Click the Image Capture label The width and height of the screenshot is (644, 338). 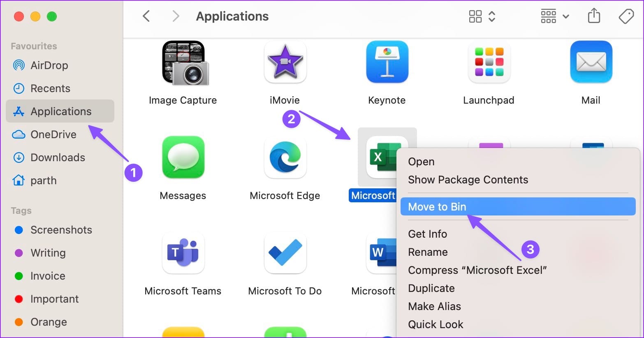[x=183, y=100]
